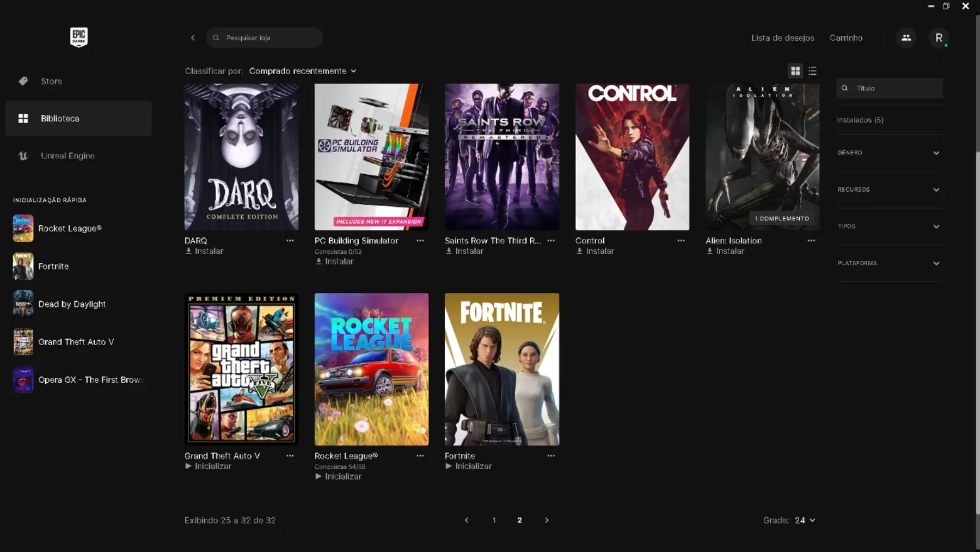The width and height of the screenshot is (980, 552).
Task: Quick launch Rocket League from sidebar
Action: [x=79, y=228]
